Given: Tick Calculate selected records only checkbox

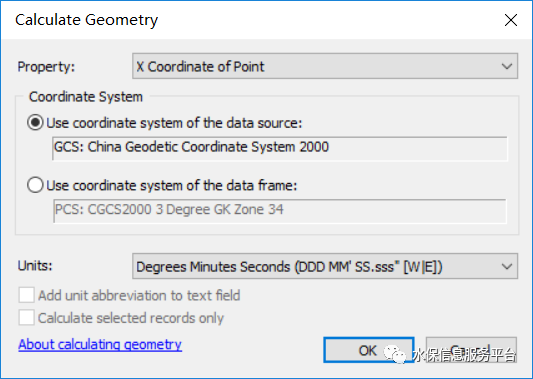Looking at the screenshot, I should tap(26, 318).
